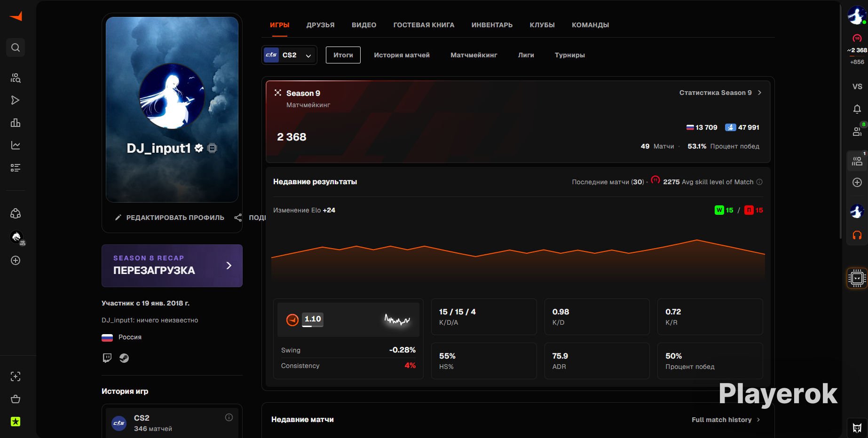This screenshot has width=868, height=438.
Task: Click РЕДАКТИРОВАТЬ ПРОФИЛЬ button
Action: (170, 218)
